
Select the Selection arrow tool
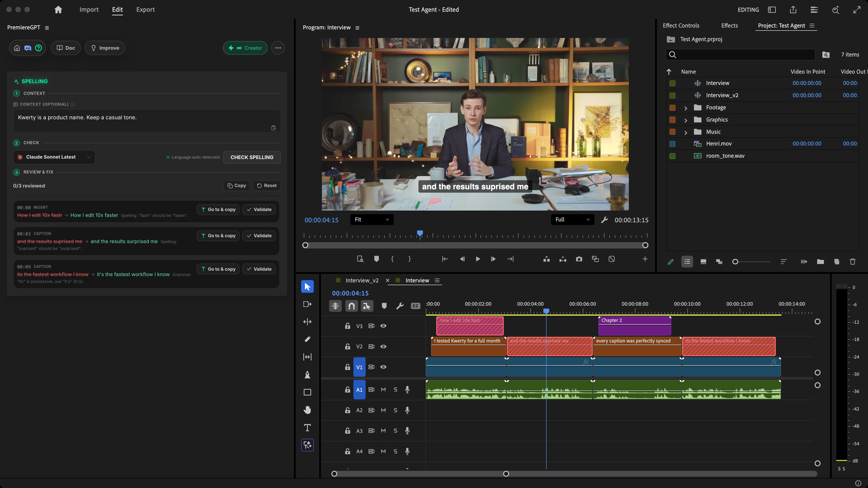(307, 287)
